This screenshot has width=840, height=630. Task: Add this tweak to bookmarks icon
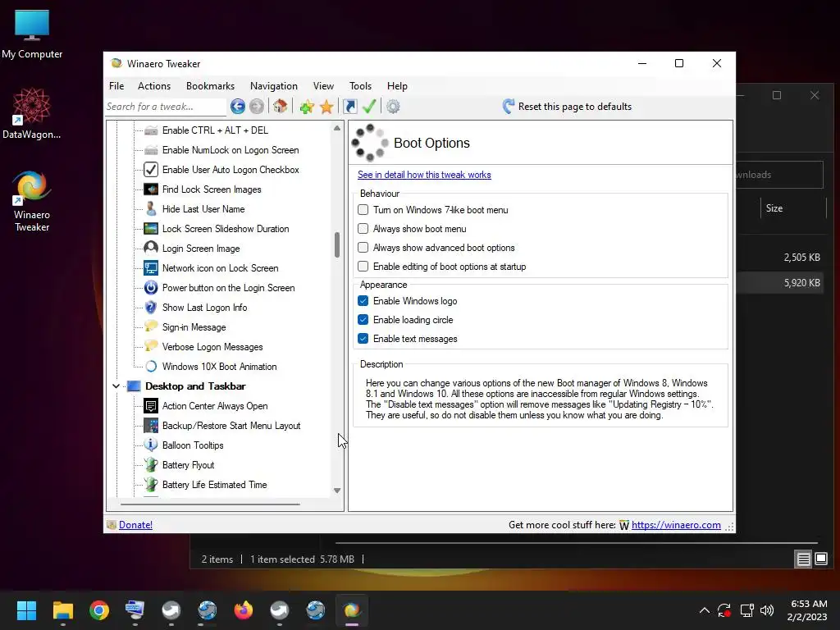[x=307, y=107]
